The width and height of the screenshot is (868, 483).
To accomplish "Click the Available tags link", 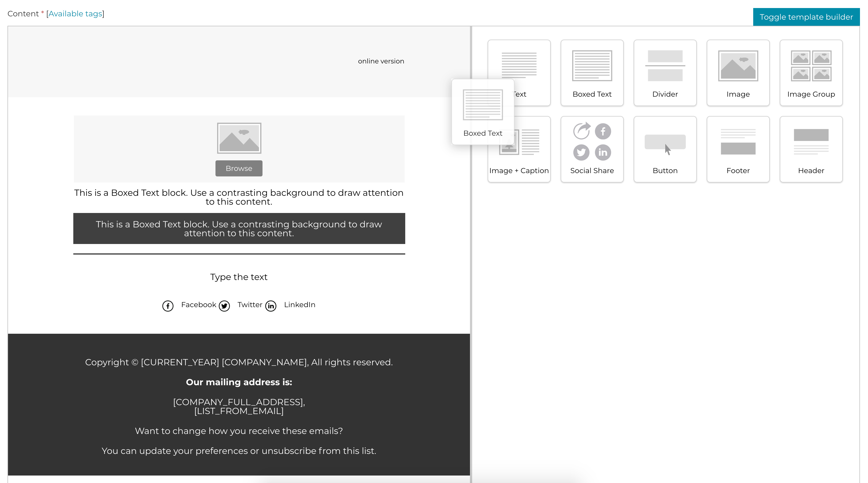I will click(x=76, y=13).
